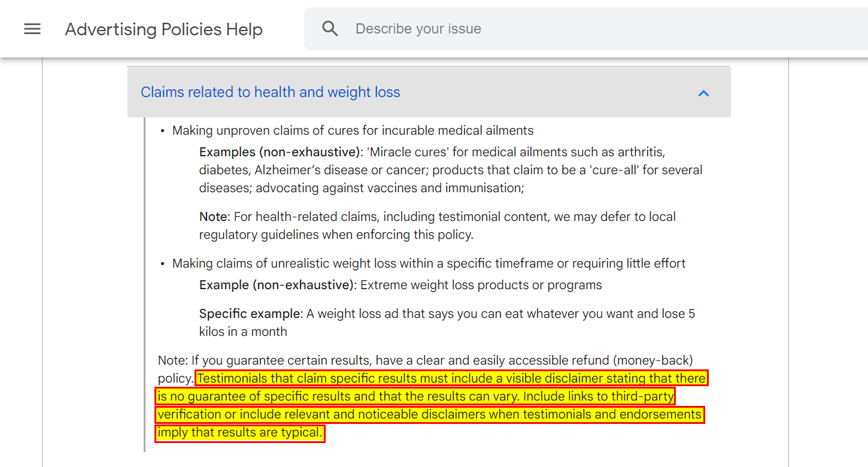Viewport: 868px width, 467px height.
Task: Click the bold "Example (non-exhaustive)" label
Action: (276, 285)
